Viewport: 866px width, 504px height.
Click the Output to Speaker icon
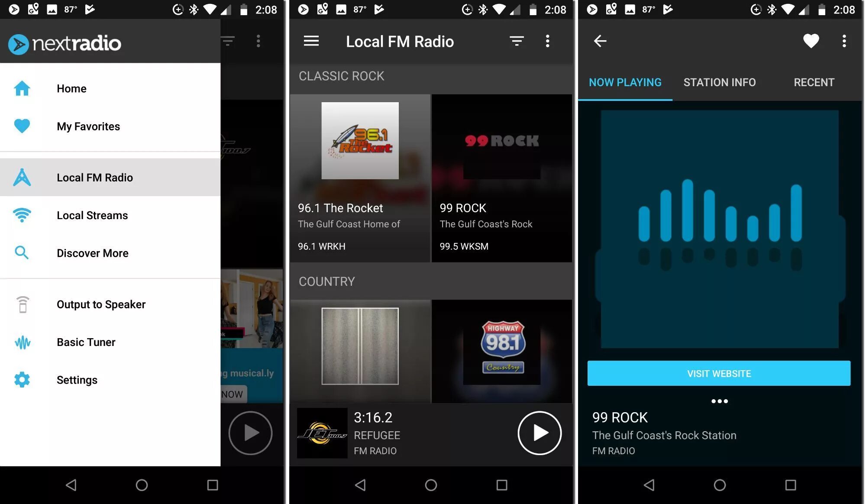22,303
